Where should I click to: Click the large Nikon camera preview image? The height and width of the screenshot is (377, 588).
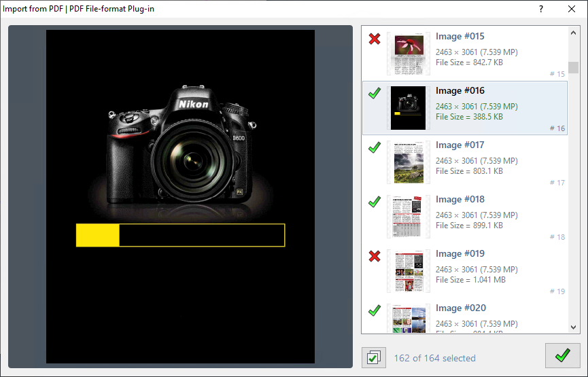[180, 196]
